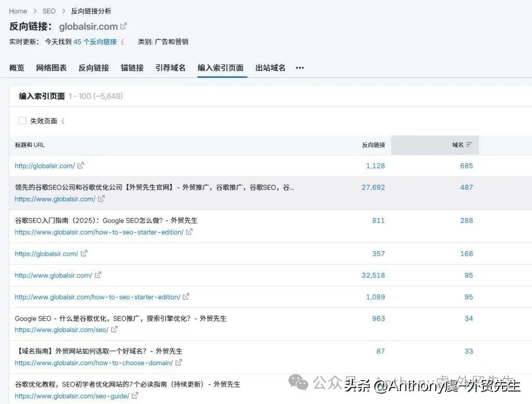Open the 出站域名 tab
Screen dimensions: 532x404
point(270,67)
